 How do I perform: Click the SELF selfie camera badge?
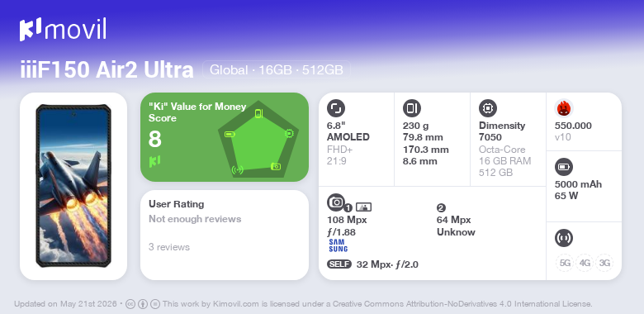(339, 264)
